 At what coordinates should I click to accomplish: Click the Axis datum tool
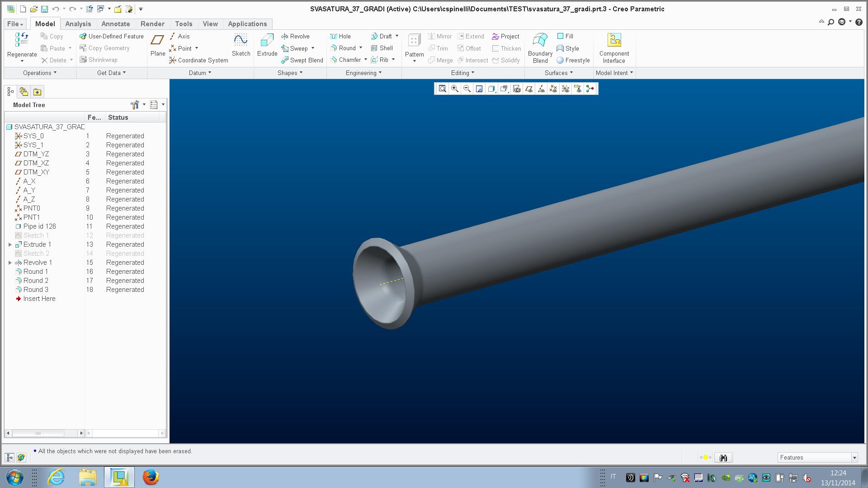(x=179, y=37)
